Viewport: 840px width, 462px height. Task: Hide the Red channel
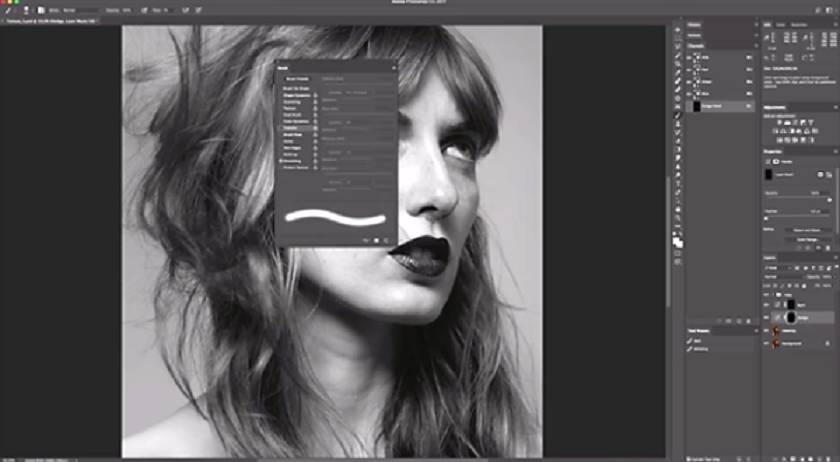tap(689, 70)
